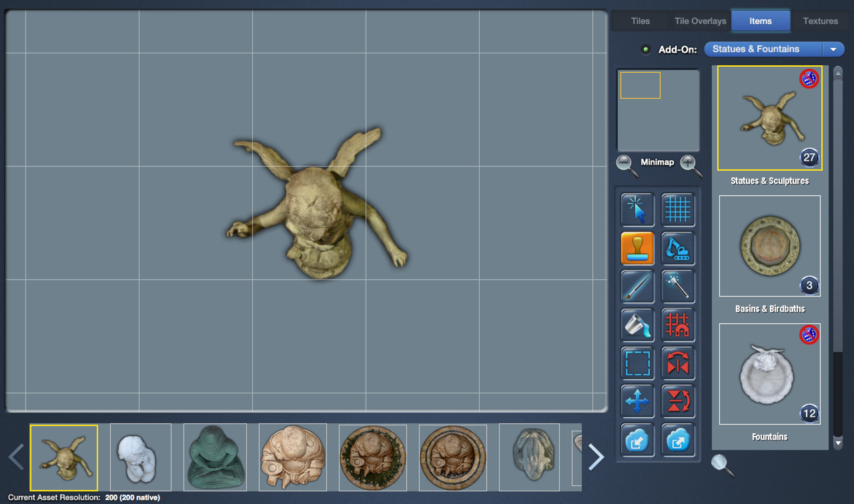Click the 3 count badge

point(809,286)
